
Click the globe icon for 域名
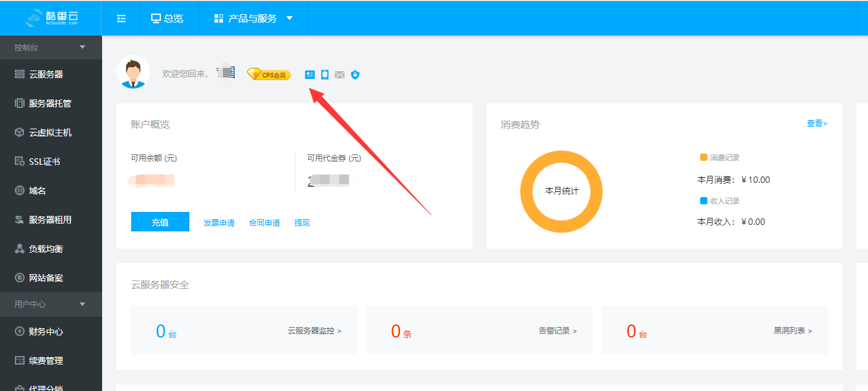[x=19, y=191]
